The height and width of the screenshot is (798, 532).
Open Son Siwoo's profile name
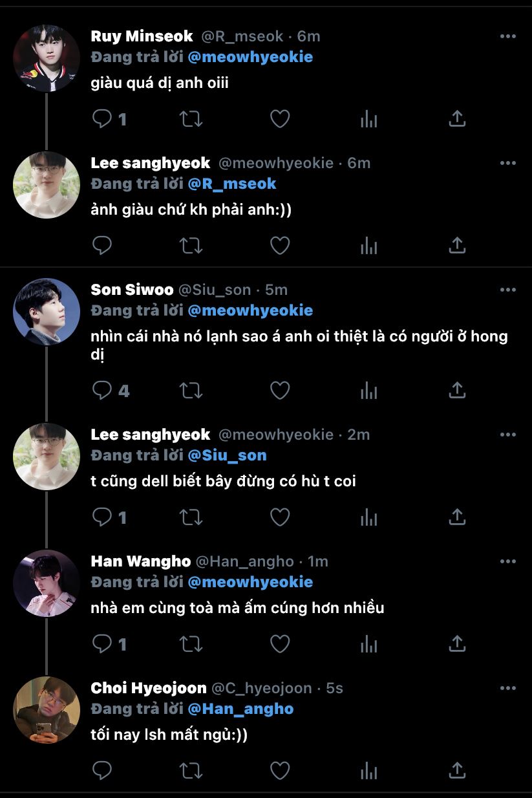pyautogui.click(x=131, y=290)
